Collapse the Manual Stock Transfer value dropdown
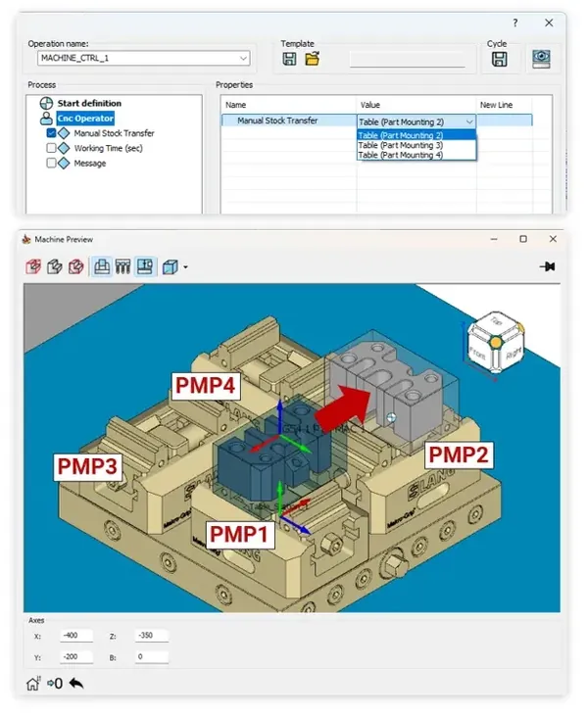Screen dimensions: 588x716 tap(469, 121)
